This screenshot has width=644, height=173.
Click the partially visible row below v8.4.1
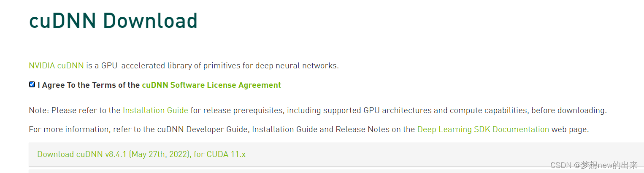coord(336,171)
